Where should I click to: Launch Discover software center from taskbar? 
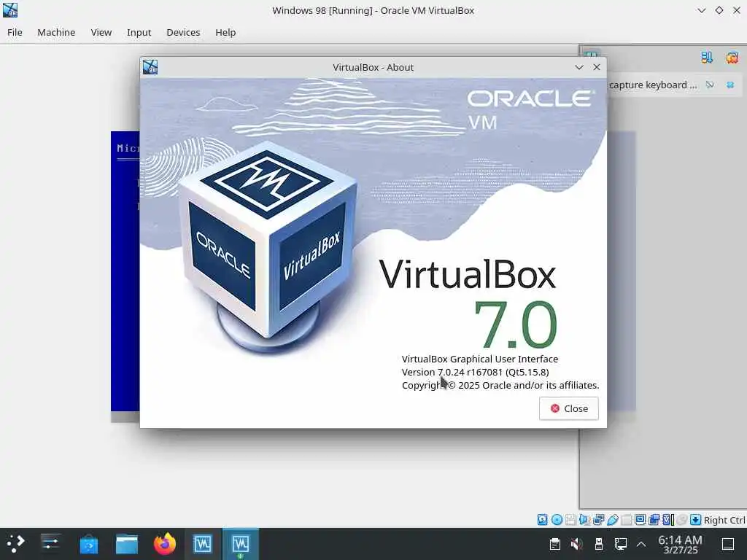[x=88, y=544]
